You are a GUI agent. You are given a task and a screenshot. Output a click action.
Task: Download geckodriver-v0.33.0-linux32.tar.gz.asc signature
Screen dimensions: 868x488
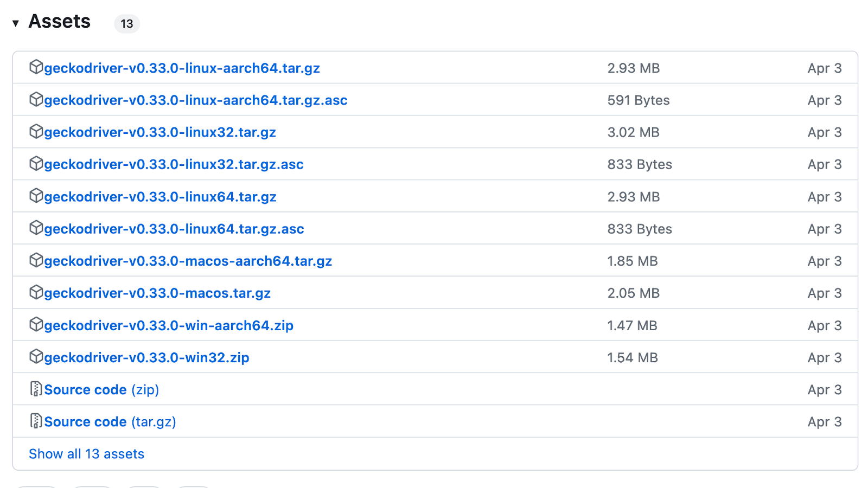point(174,165)
